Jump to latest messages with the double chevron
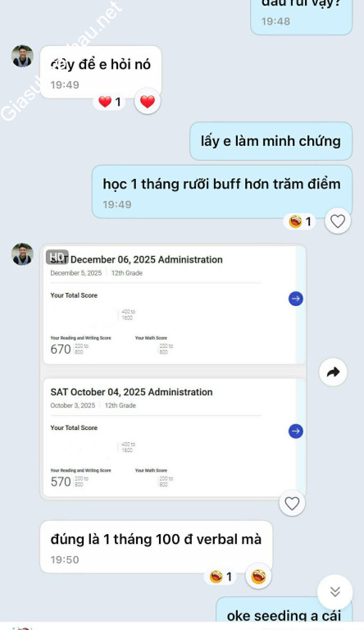364x630 pixels. (335, 591)
